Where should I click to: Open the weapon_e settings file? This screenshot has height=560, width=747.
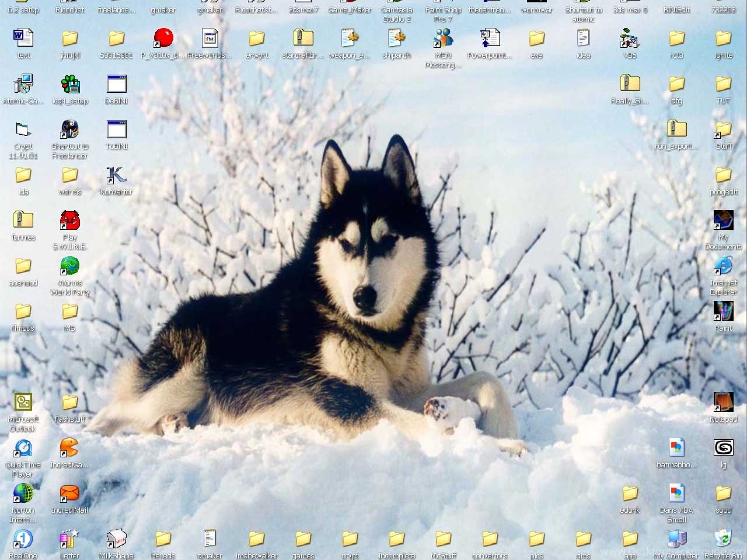350,38
